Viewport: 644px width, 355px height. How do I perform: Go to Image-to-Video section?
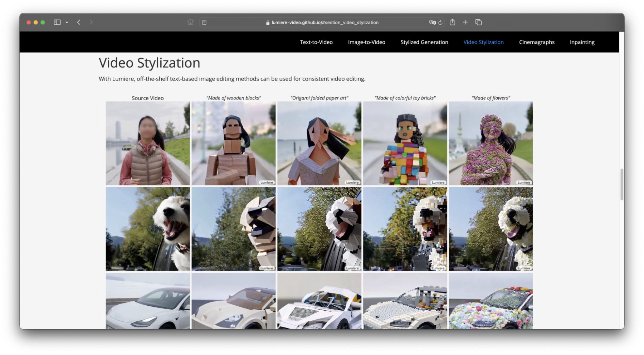coord(366,42)
